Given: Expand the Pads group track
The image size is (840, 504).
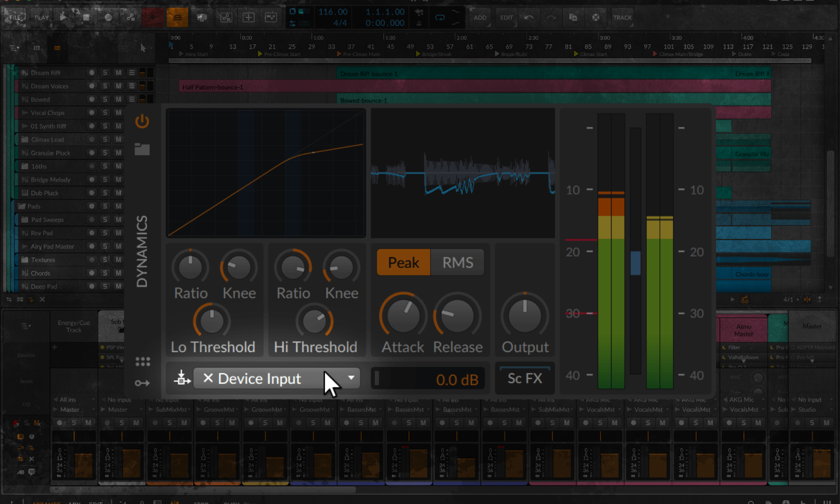Looking at the screenshot, I should click(x=21, y=206).
